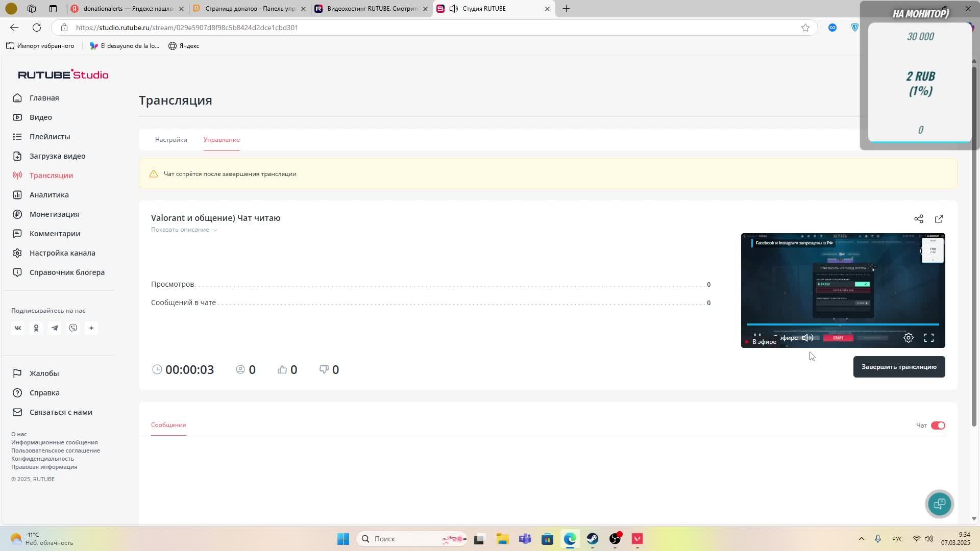This screenshot has height=551, width=980.
Task: Add page to favorites star icon
Action: 805,28
